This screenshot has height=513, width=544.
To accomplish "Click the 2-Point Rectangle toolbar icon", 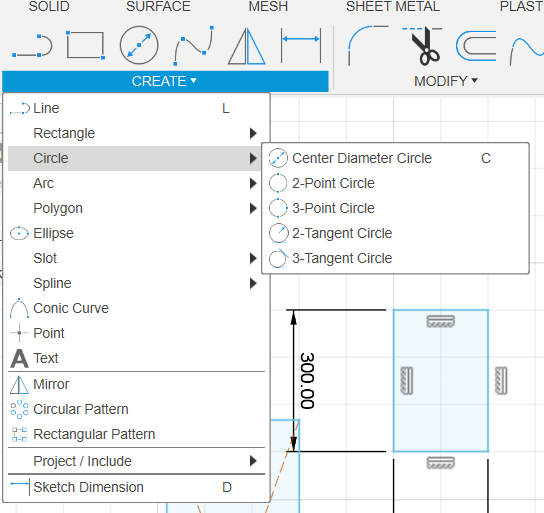I will (x=86, y=45).
